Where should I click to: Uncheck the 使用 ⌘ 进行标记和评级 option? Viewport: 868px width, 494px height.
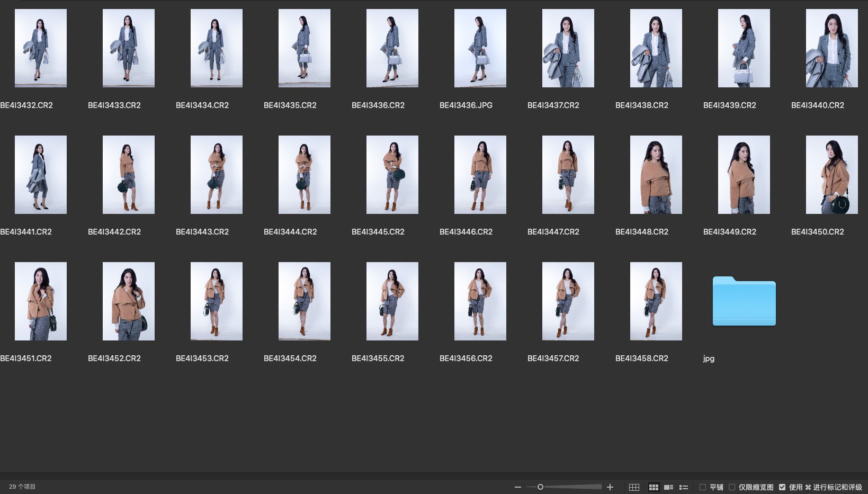[x=782, y=487]
